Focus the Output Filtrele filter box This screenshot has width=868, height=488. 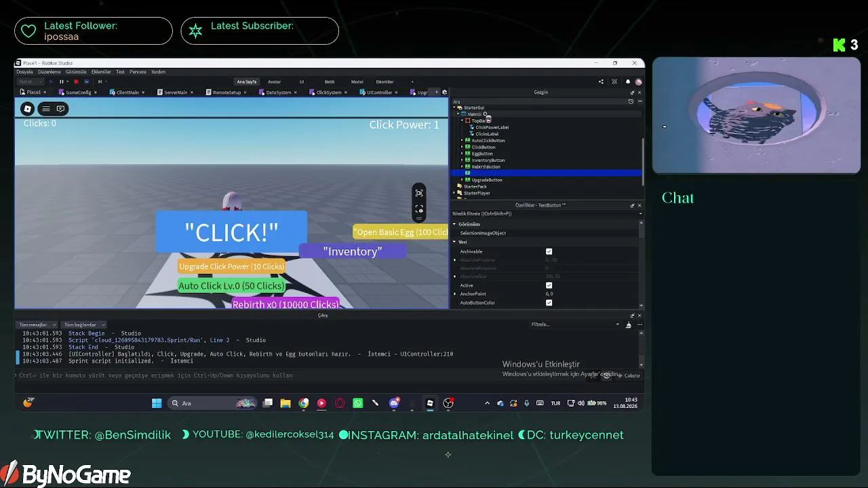pyautogui.click(x=575, y=325)
